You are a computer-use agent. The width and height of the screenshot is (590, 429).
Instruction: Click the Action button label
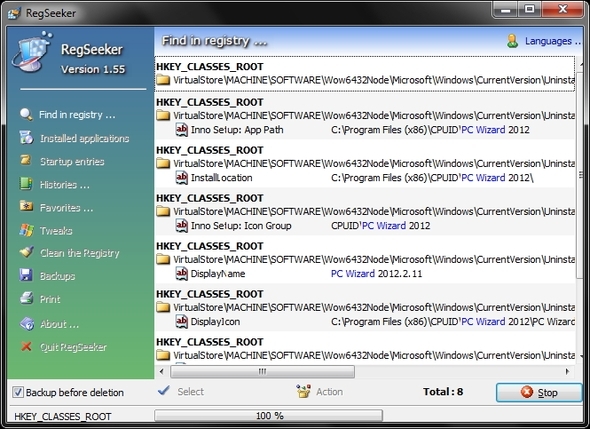coord(329,392)
